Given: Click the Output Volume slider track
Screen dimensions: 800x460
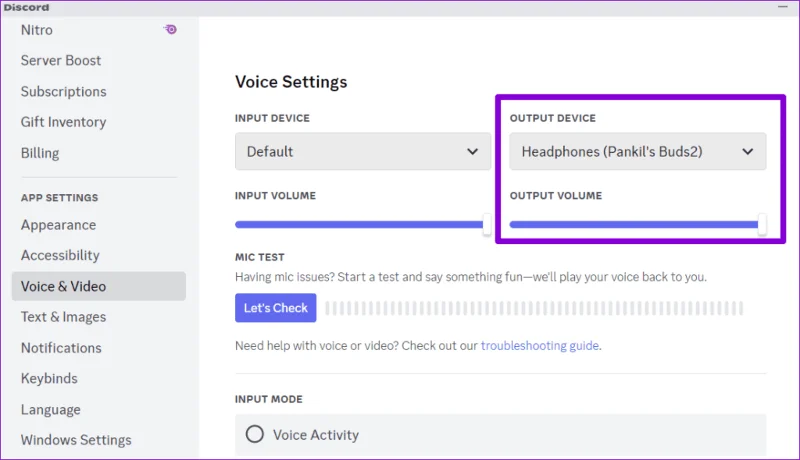Looking at the screenshot, I should pos(638,224).
